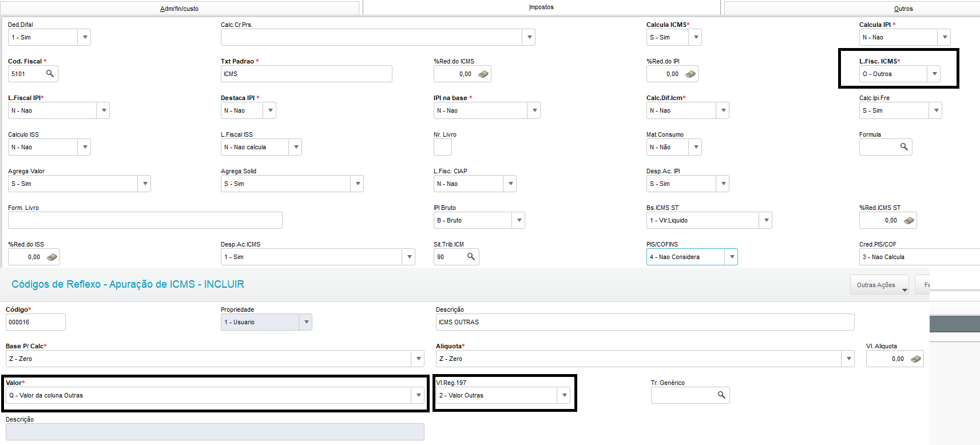Image resolution: width=980 pixels, height=445 pixels.
Task: Expand the Propriedade dropdown
Action: point(306,322)
